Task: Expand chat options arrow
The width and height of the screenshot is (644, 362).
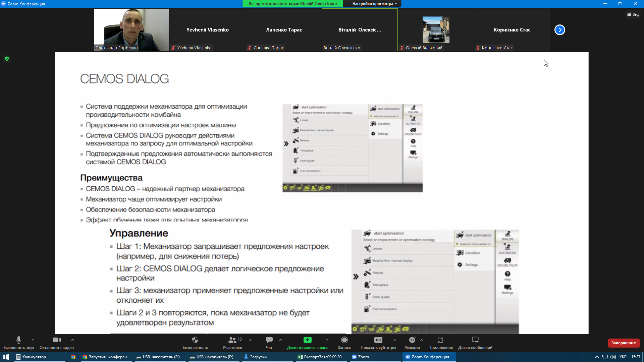Action: (280, 340)
